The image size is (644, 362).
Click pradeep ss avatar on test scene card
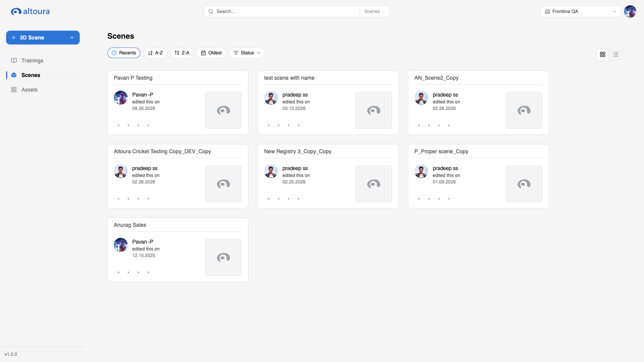tap(271, 98)
